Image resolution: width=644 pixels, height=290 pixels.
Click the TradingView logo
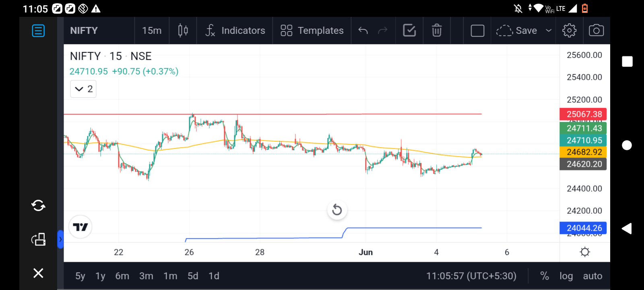tap(80, 227)
